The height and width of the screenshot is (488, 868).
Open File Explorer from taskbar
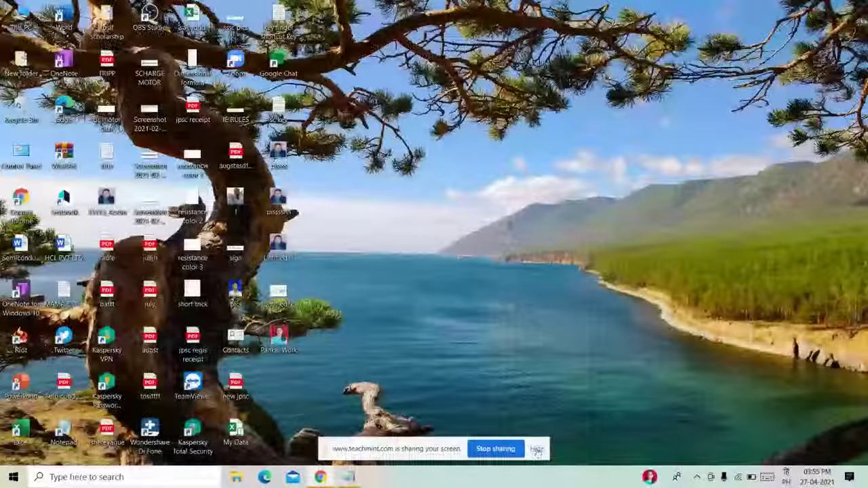point(236,476)
